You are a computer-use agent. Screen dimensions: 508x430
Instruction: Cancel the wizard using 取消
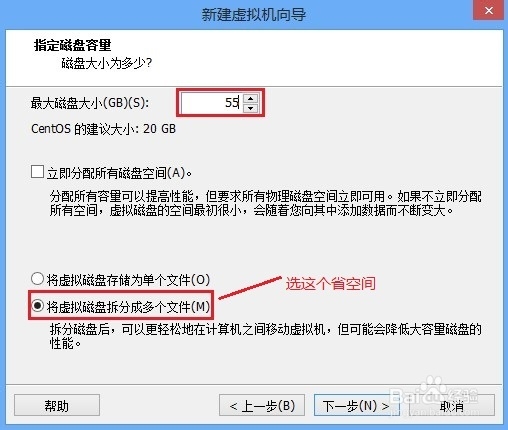point(452,406)
